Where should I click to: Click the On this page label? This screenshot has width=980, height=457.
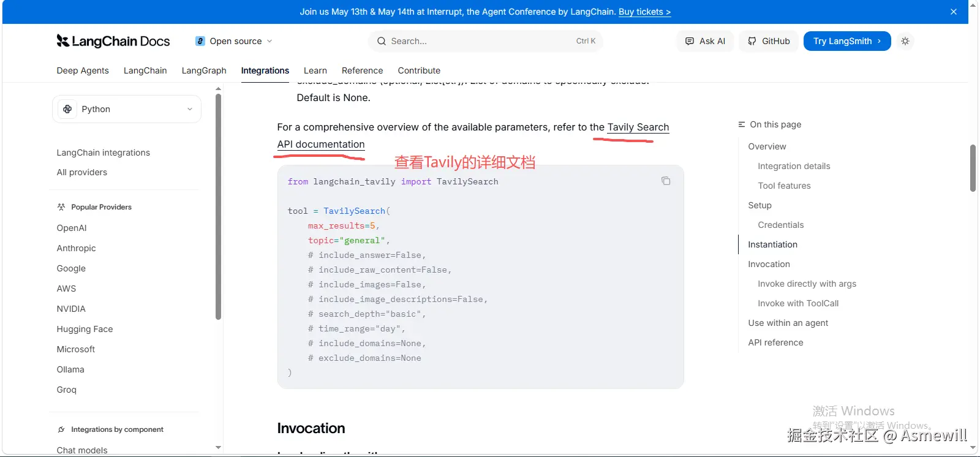775,124
